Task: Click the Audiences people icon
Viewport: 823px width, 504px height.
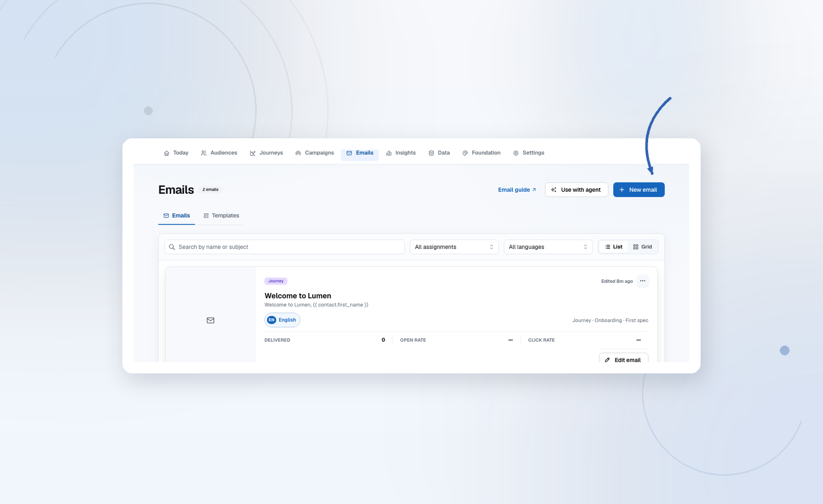Action: (x=204, y=153)
